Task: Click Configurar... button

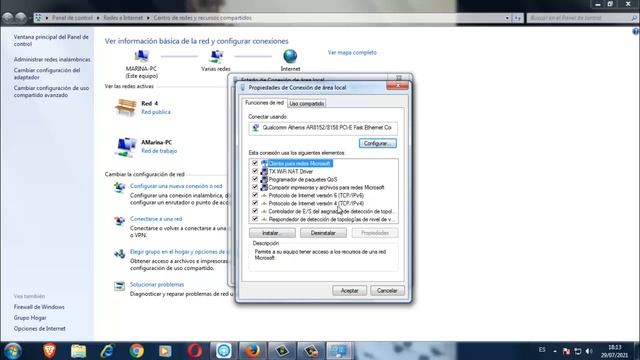Action: (x=378, y=143)
